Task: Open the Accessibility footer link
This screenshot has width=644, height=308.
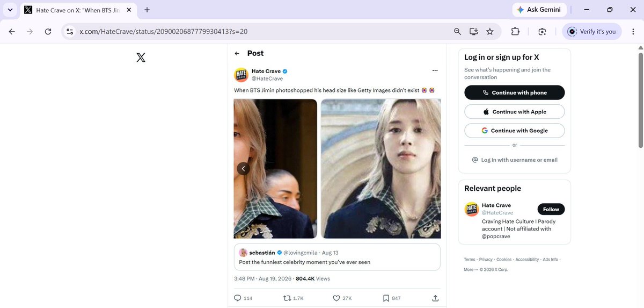Action: pos(527,260)
